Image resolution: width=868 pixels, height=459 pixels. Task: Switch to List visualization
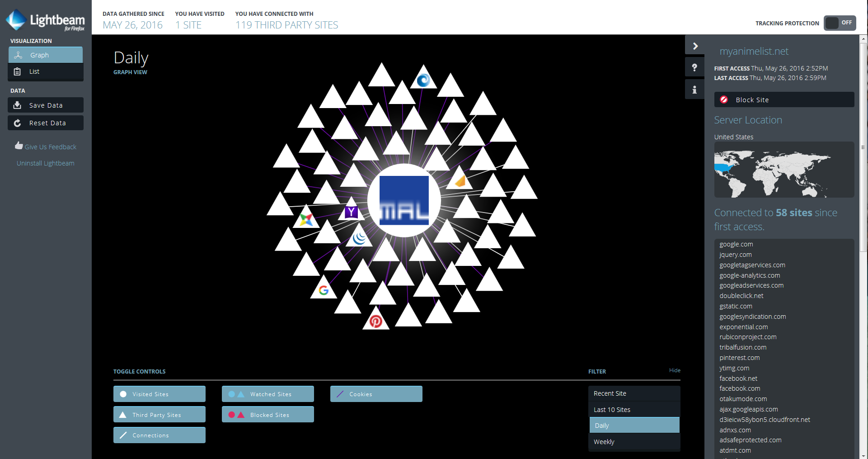tap(46, 71)
